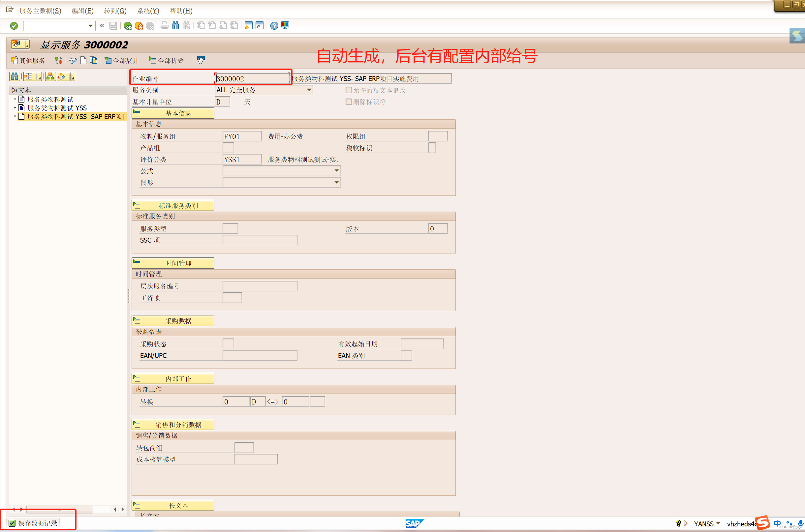Open the 服务主数据(S) menu
805x532 pixels.
(40, 11)
